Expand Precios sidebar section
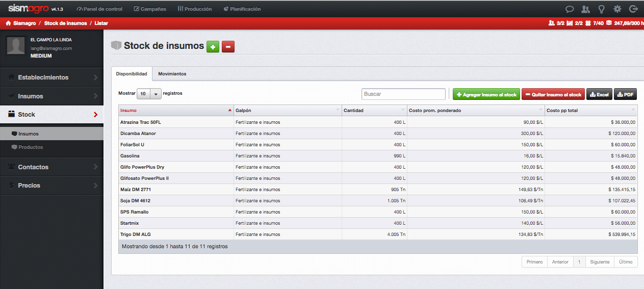644x289 pixels. click(x=51, y=185)
